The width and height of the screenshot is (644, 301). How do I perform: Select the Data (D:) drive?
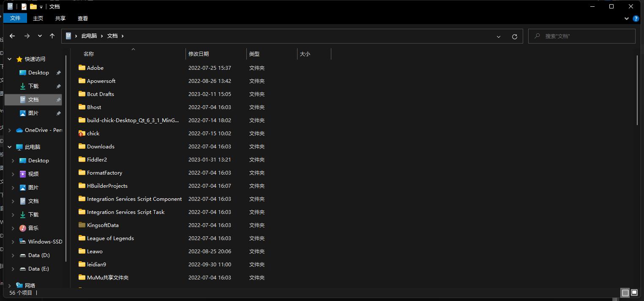pos(38,255)
